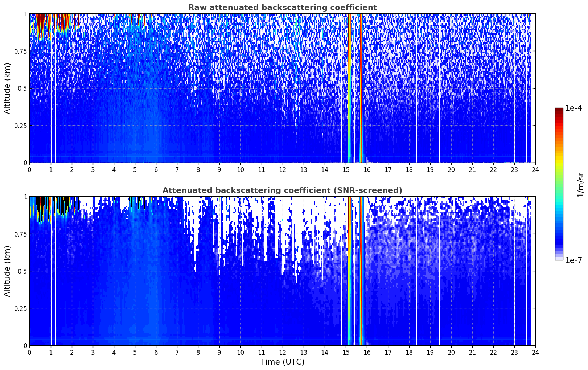The image size is (588, 370).
Task: Select the bottom plot's 'Altitude (km)' label
Action: 8,271
